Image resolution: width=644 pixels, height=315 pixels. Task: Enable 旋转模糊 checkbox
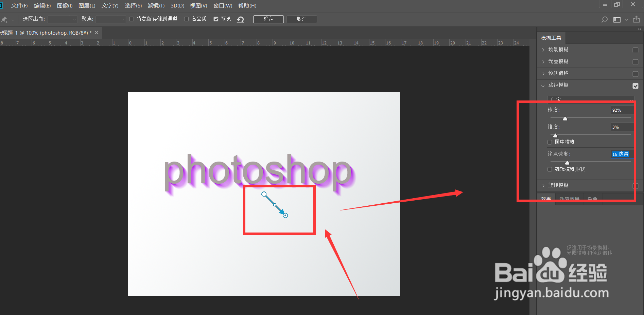(635, 186)
